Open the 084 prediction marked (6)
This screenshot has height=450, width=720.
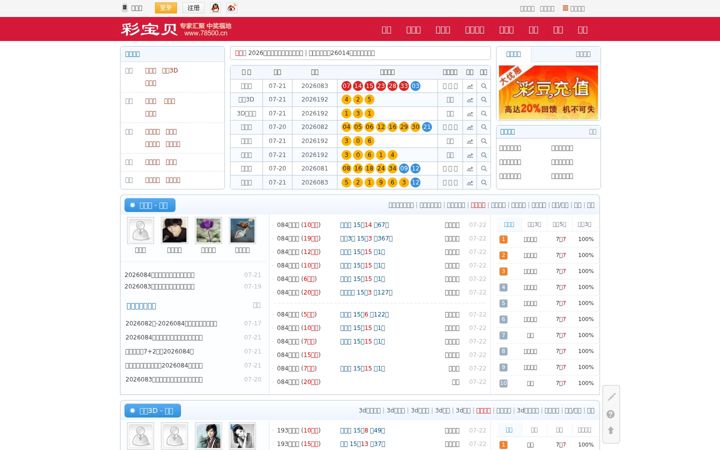point(297,279)
